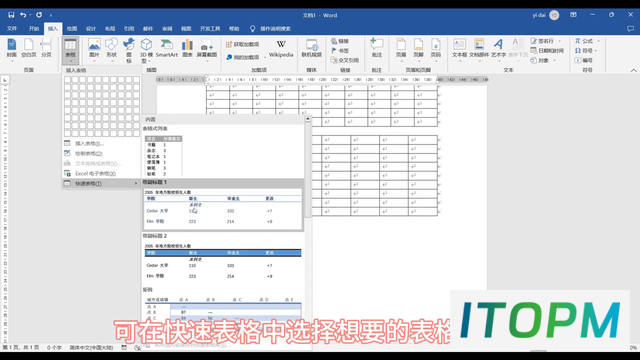Save the document using quick access icon
Screen dimensions: 640x360
[11, 15]
